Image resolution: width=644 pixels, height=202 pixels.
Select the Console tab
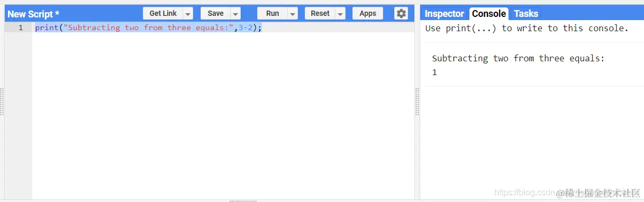tap(489, 14)
